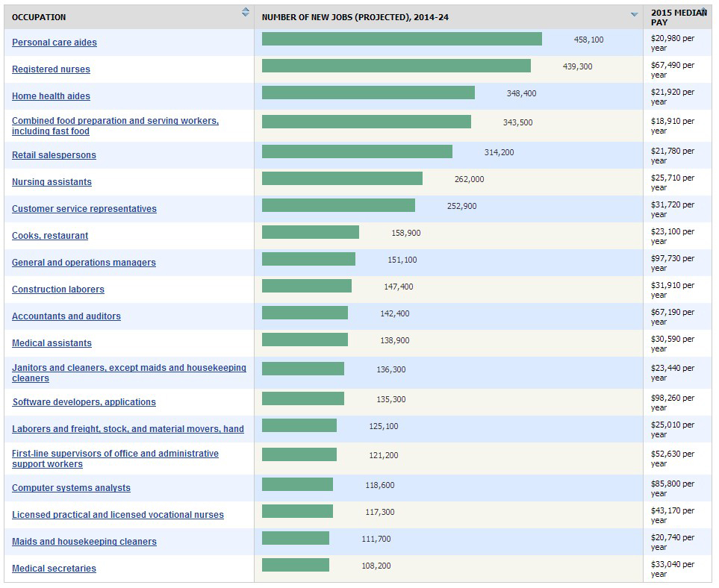Click the $20,980 per year pay

pyautogui.click(x=672, y=43)
